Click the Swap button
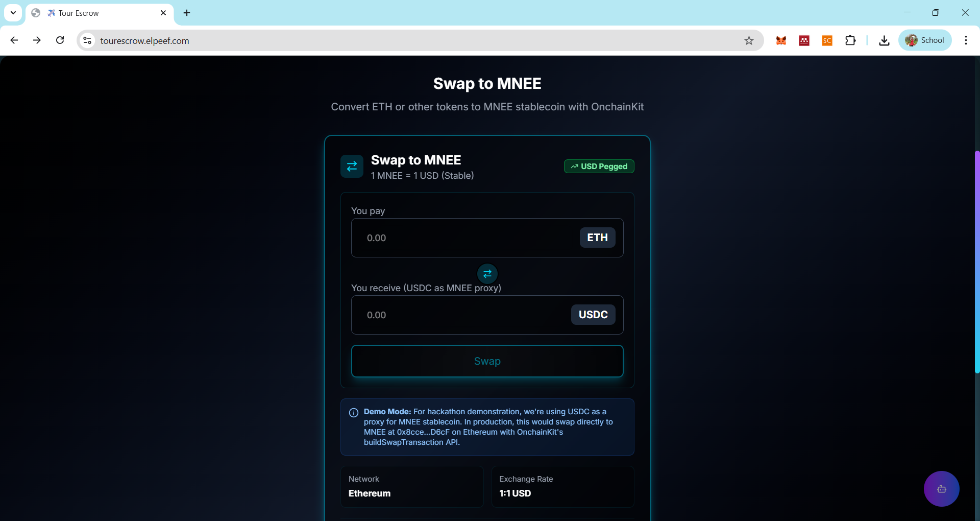Screen dimensions: 980x521 [487, 361]
